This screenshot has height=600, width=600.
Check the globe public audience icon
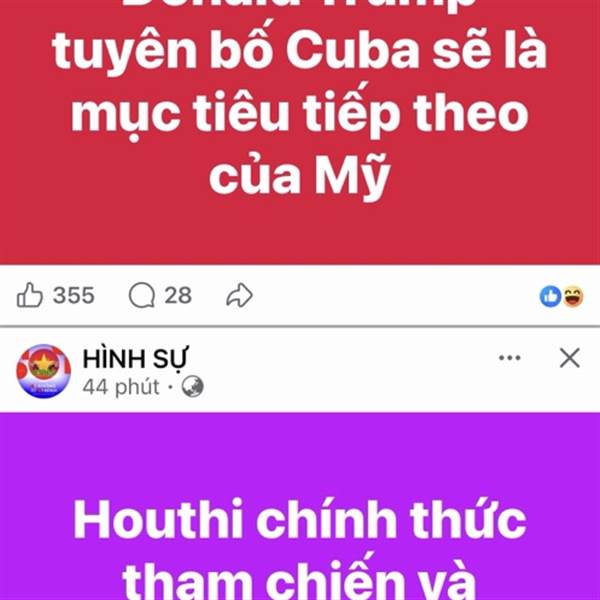[192, 386]
